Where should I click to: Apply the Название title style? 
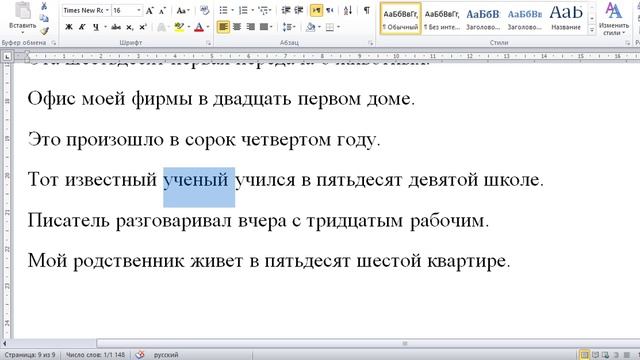566,18
